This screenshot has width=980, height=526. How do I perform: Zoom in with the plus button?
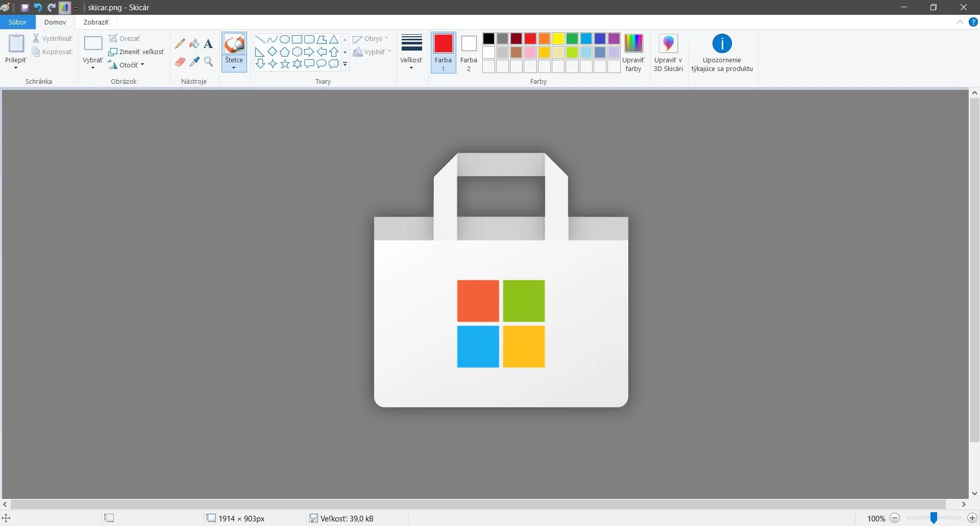(972, 518)
